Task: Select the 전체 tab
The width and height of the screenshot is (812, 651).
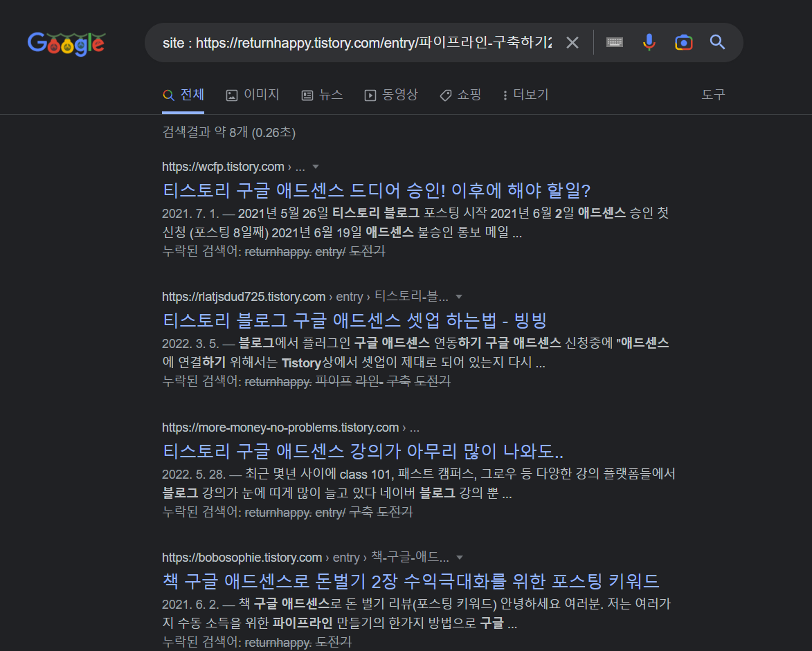Action: pos(183,95)
